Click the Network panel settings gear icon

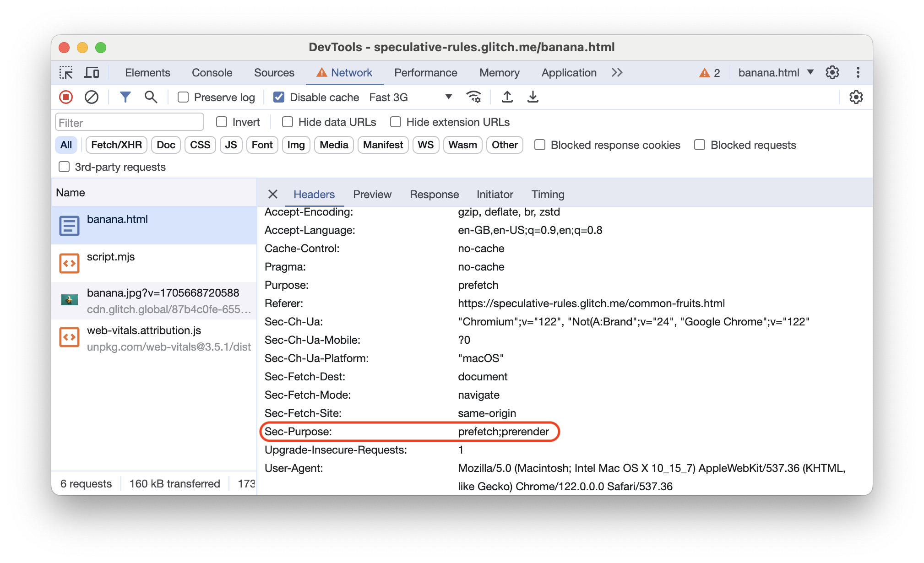856,97
